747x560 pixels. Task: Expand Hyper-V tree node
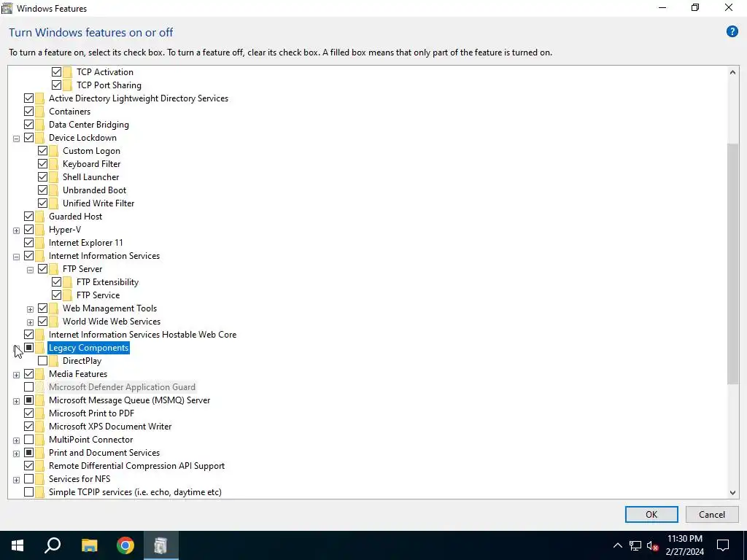[16, 230]
